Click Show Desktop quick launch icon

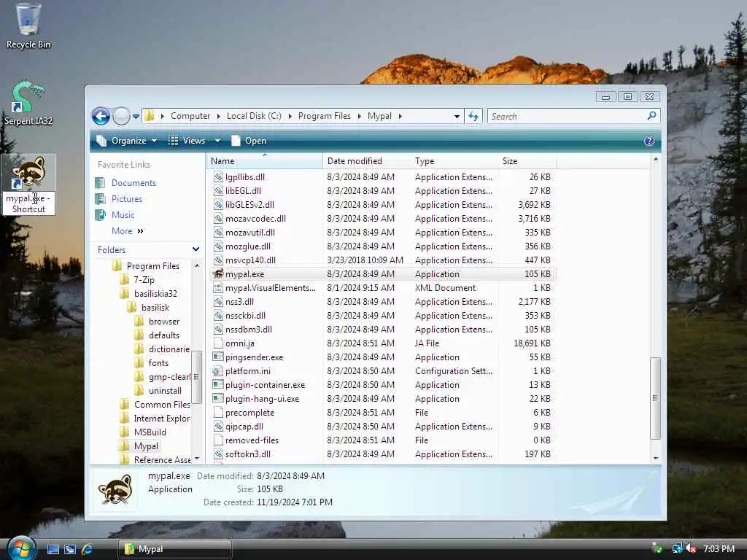[x=53, y=549]
